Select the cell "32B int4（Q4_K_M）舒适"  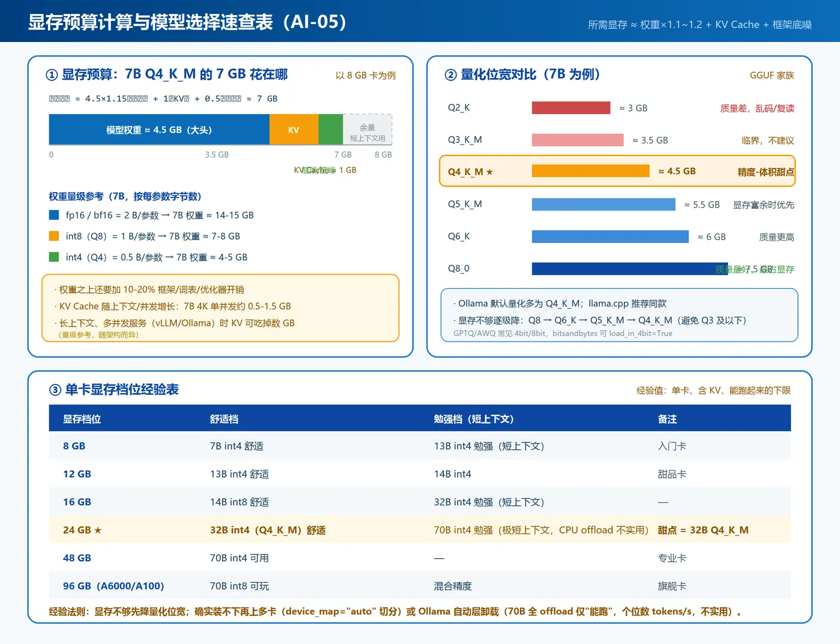pyautogui.click(x=268, y=530)
